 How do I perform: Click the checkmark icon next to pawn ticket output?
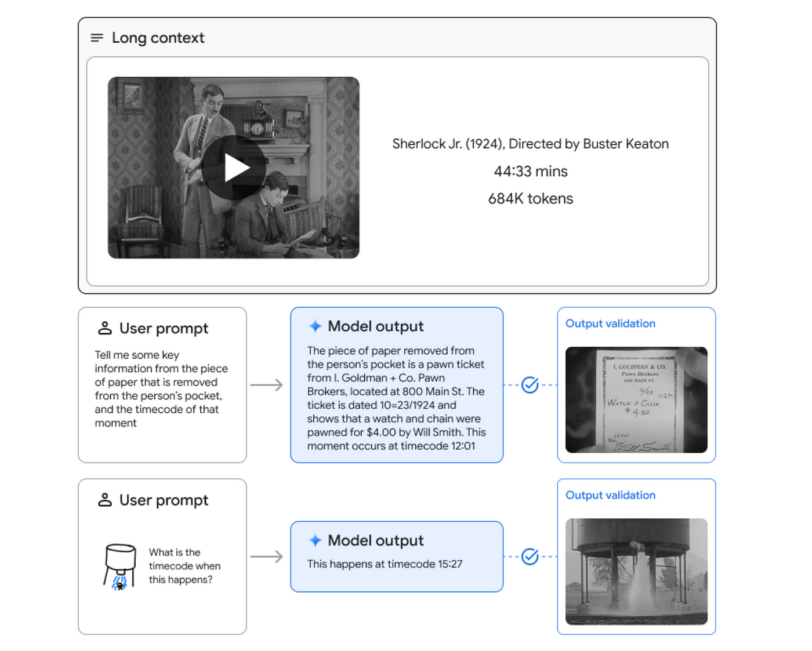coord(530,385)
